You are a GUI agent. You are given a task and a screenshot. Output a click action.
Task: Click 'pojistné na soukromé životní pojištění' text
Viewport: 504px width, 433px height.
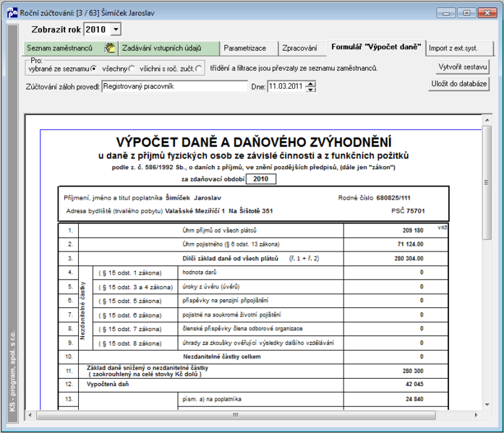pyautogui.click(x=231, y=314)
